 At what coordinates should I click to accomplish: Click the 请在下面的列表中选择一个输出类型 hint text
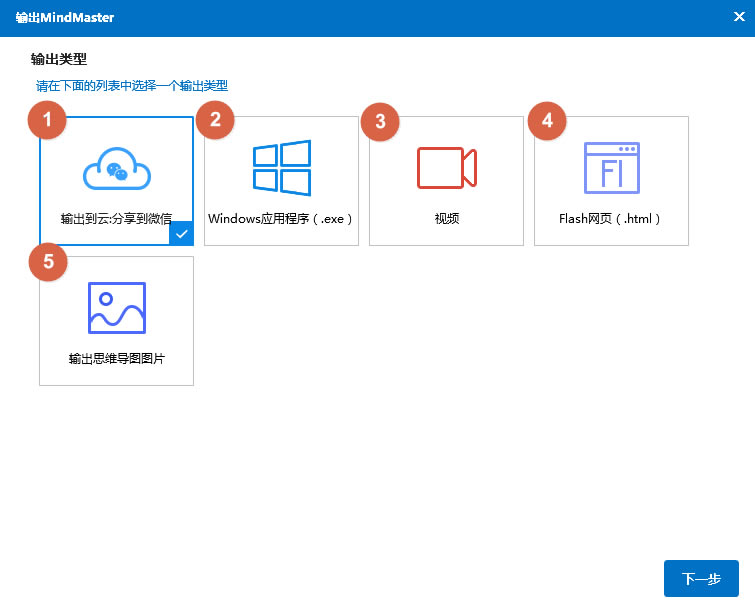point(131,86)
